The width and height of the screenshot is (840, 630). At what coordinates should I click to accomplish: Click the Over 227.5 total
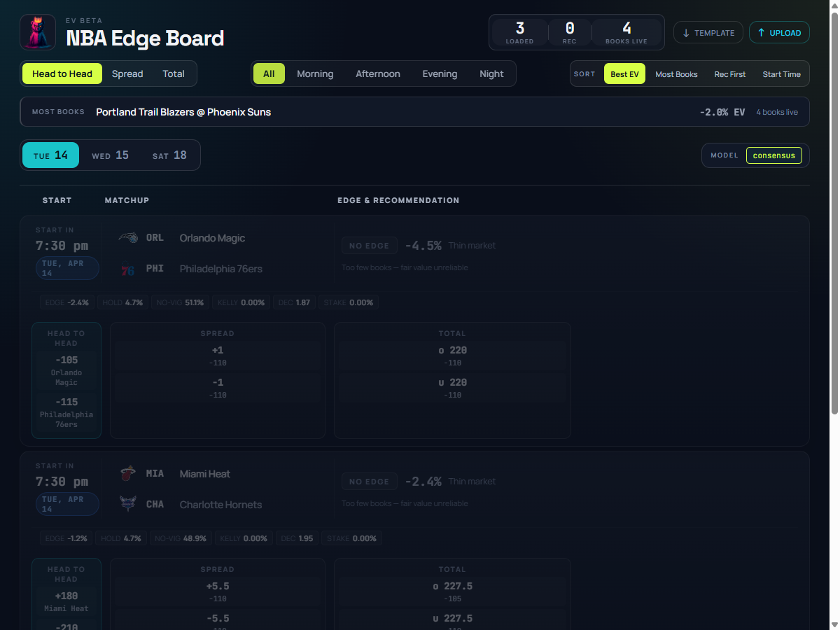452,591
